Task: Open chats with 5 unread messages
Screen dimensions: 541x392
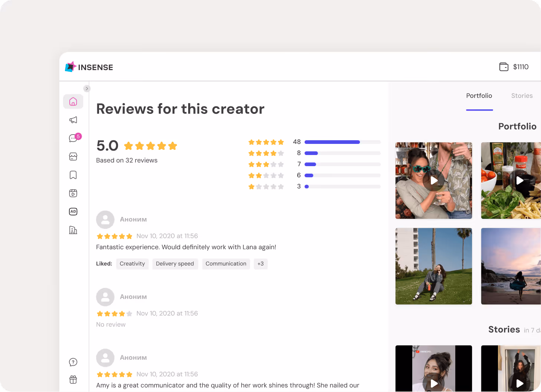Action: point(73,138)
